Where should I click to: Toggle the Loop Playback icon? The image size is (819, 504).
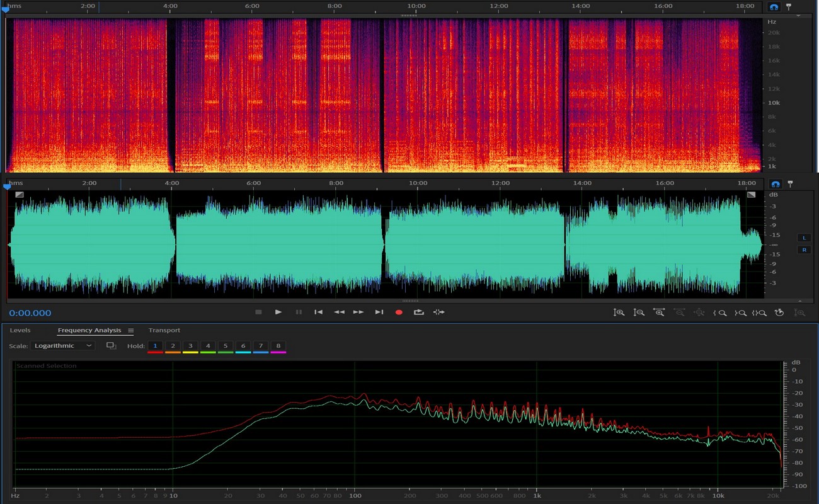point(418,312)
